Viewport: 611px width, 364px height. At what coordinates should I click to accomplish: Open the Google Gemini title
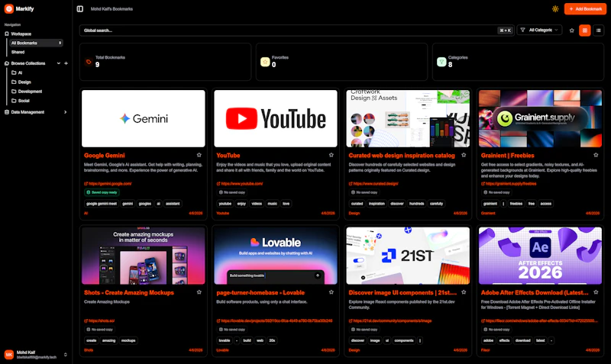point(105,156)
